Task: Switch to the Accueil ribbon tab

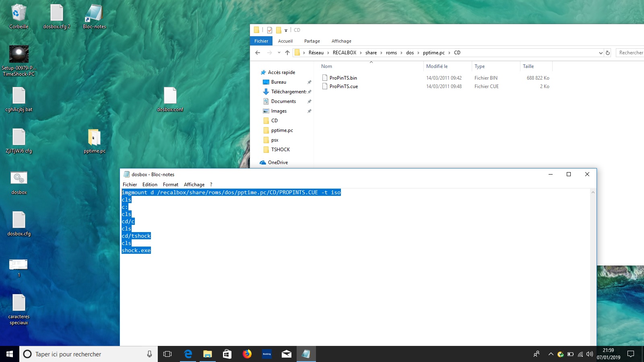Action: click(285, 41)
